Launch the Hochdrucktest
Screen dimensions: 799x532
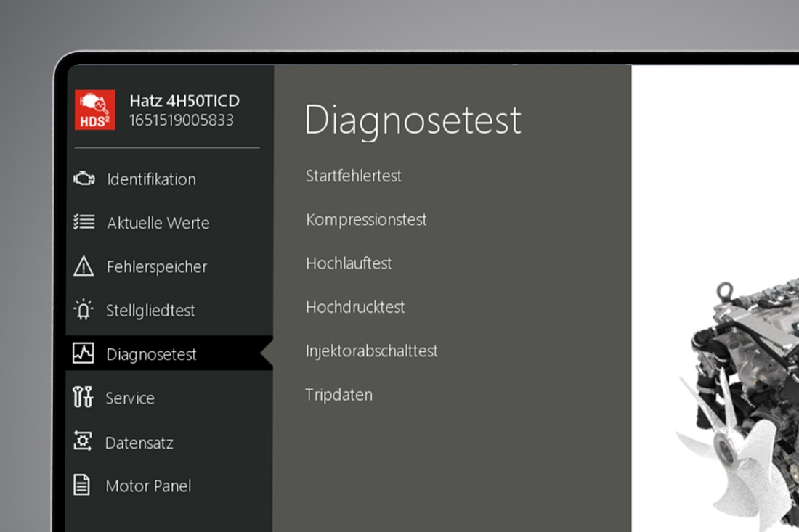point(355,307)
